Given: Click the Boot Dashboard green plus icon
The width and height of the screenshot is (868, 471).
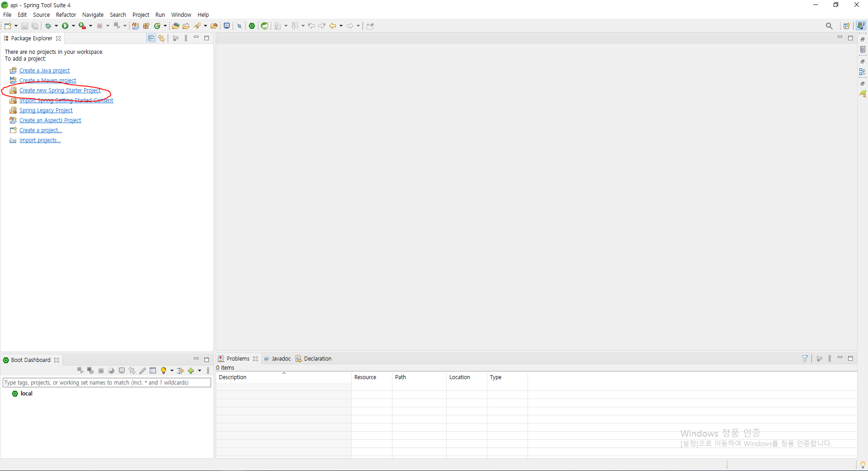Looking at the screenshot, I should click(191, 371).
